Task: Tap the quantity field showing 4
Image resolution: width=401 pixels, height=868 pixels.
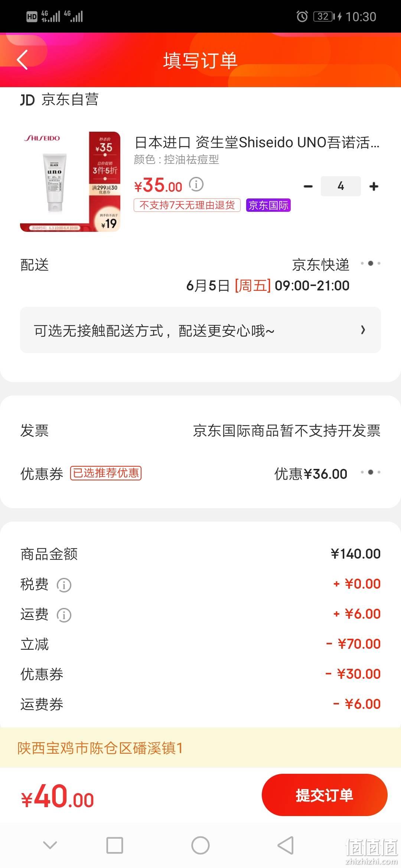Action: [x=340, y=186]
